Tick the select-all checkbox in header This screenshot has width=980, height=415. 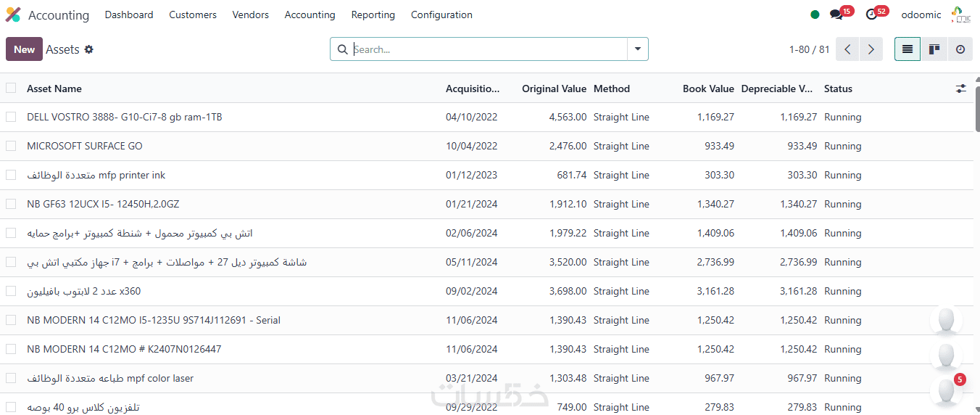tap(11, 88)
